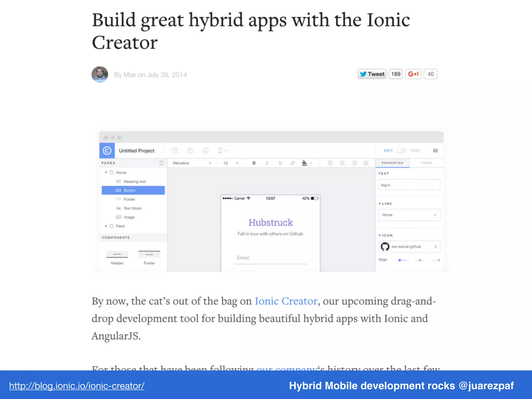This screenshot has width=532, height=399.
Task: Pick the Header component
Action: tap(117, 257)
